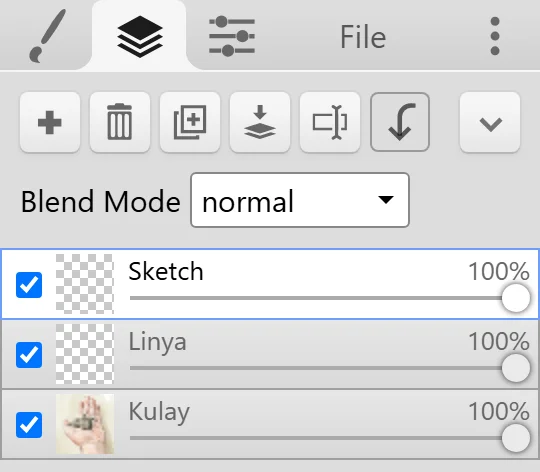This screenshot has height=472, width=540.
Task: Click the Sketch layer 100% opacity value
Action: coord(499,272)
